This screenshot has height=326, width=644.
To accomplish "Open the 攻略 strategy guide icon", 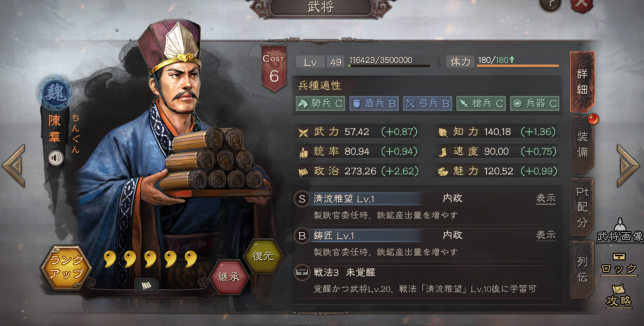I will (619, 296).
